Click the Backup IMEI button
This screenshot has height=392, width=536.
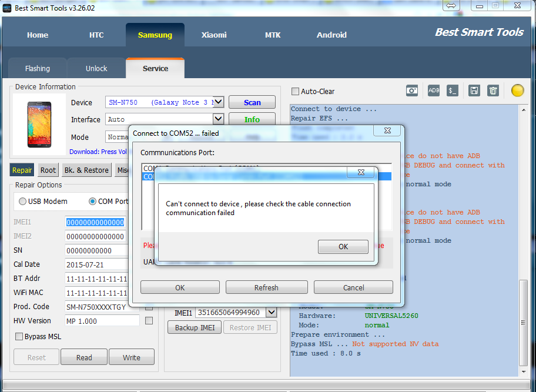click(x=195, y=327)
